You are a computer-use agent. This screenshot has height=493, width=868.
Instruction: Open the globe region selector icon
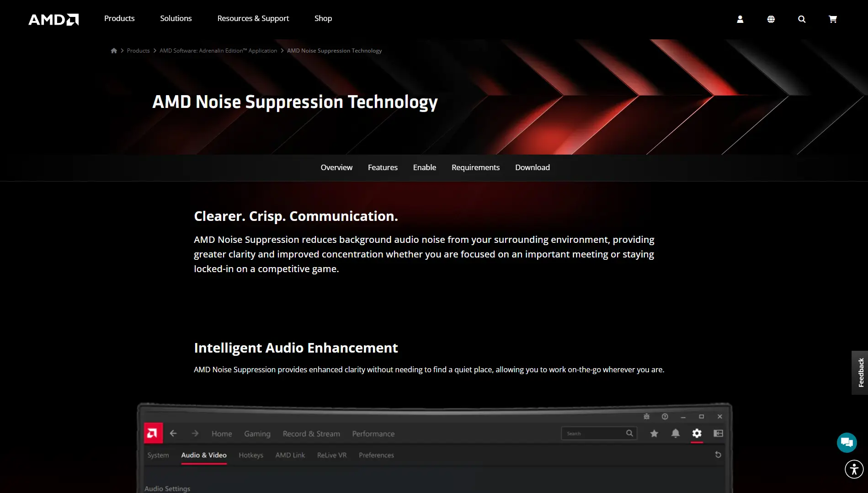771,19
